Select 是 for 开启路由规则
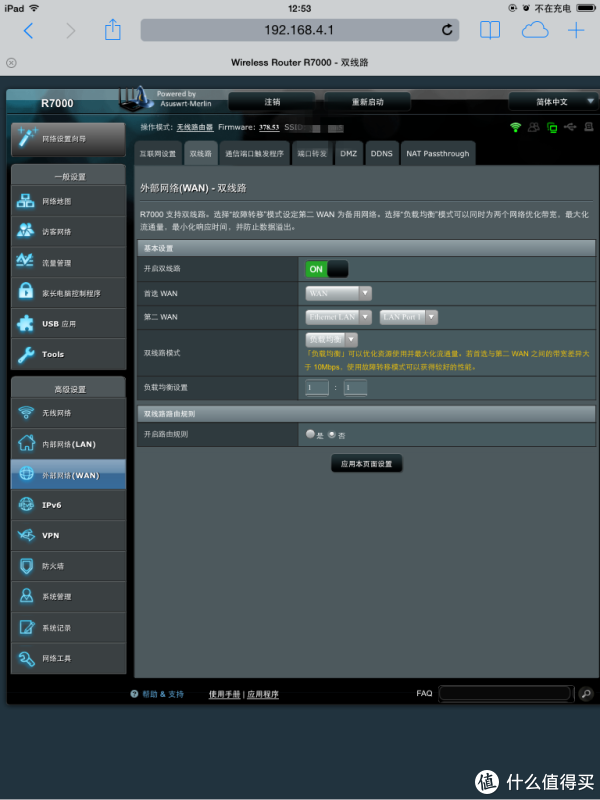This screenshot has height=800, width=600. point(310,434)
